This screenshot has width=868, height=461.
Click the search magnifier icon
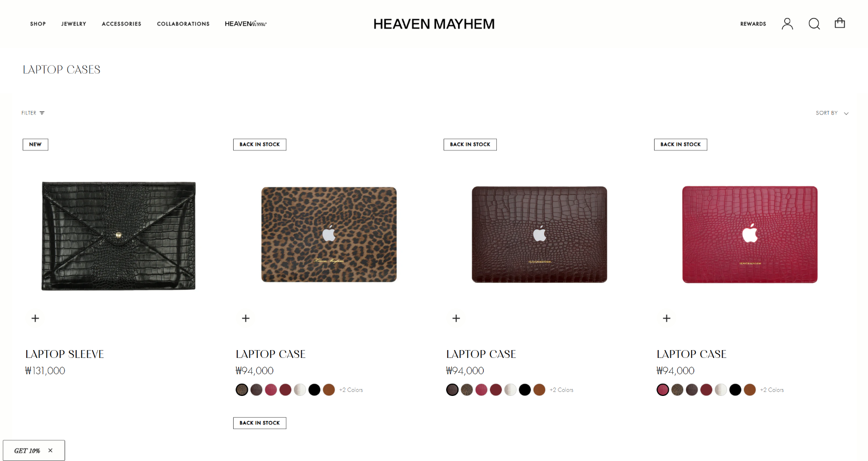click(x=814, y=24)
